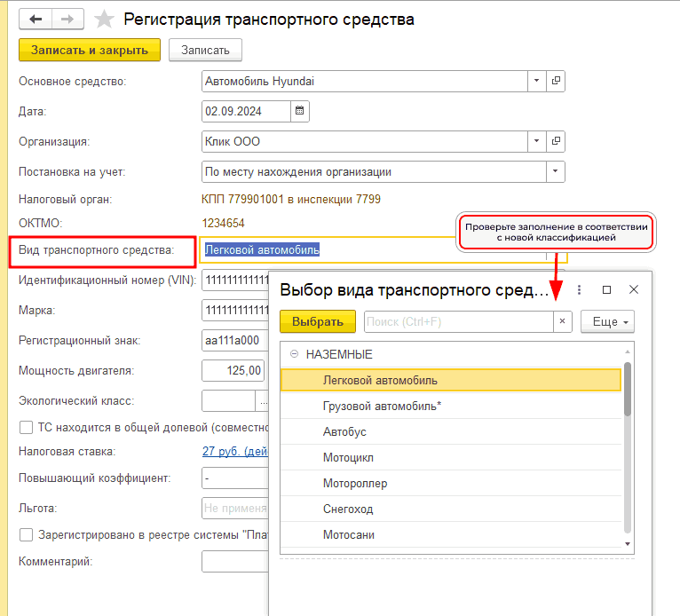
Task: Check the Зарегистрировано в реестре системы box
Action: point(26,534)
